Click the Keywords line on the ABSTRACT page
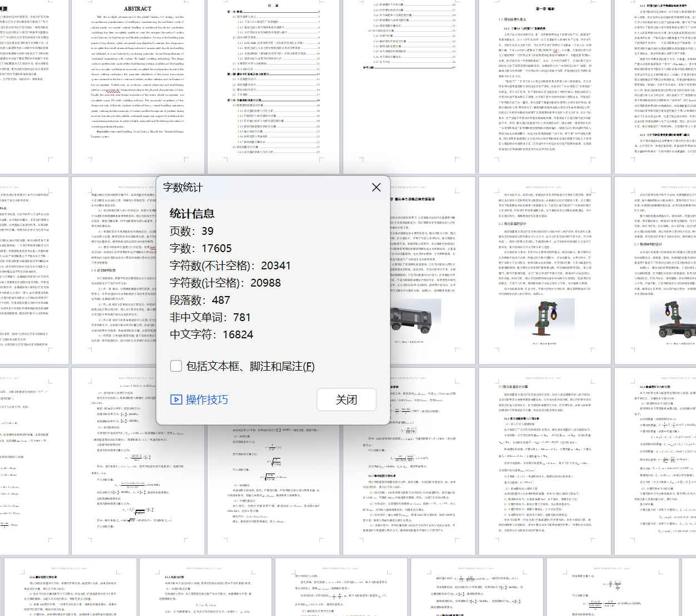This screenshot has width=696, height=616. 137,134
